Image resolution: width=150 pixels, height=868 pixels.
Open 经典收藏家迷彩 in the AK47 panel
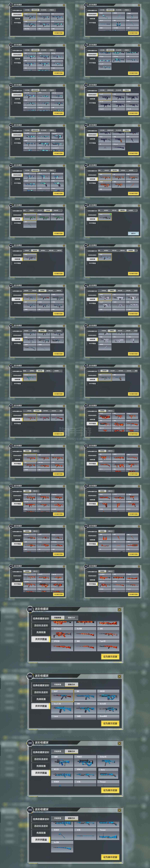point(41,685)
